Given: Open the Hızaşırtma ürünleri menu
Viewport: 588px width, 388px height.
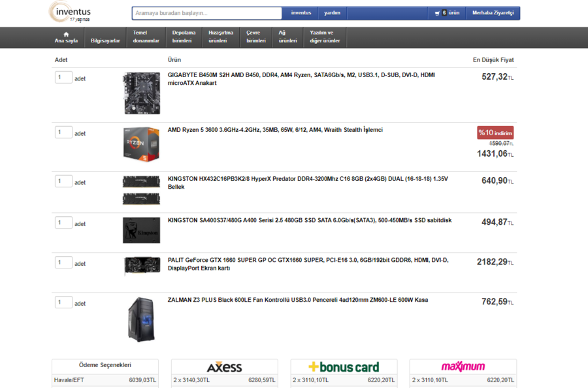Looking at the screenshot, I should click(x=221, y=37).
